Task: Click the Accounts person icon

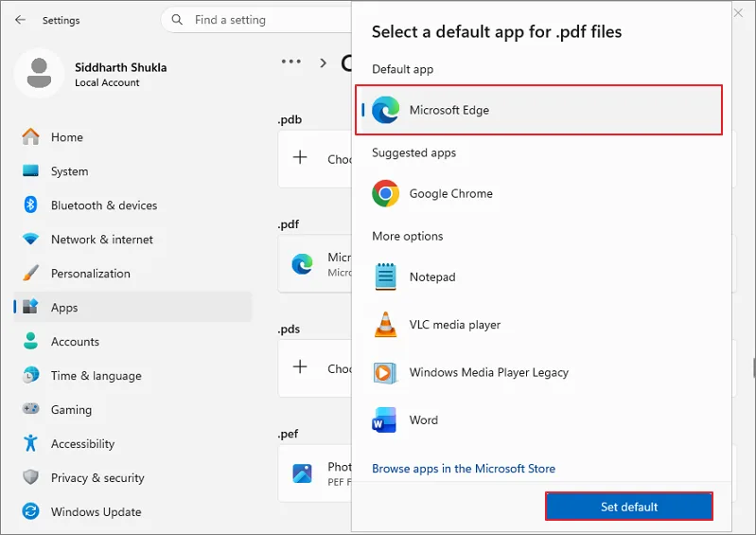Action: (x=30, y=341)
